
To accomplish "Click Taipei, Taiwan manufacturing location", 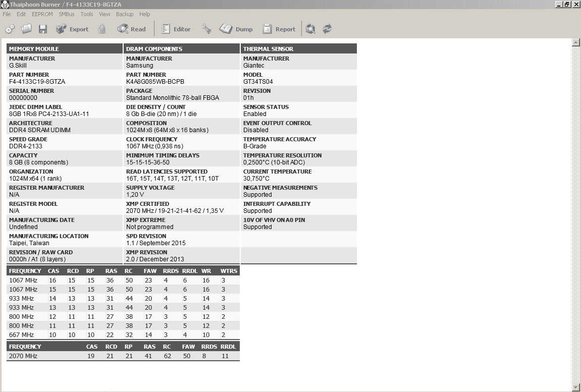I will (x=29, y=243).
